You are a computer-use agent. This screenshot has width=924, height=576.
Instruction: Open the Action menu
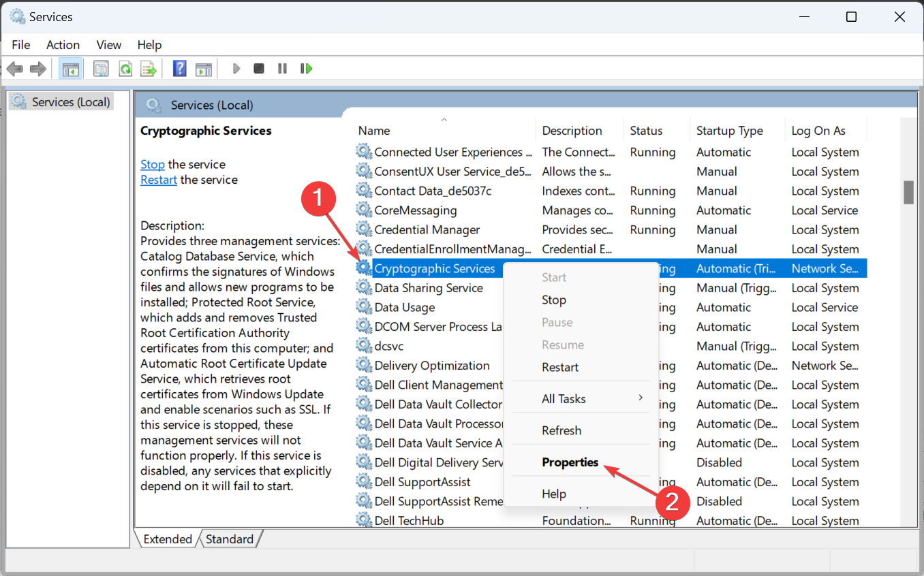63,45
